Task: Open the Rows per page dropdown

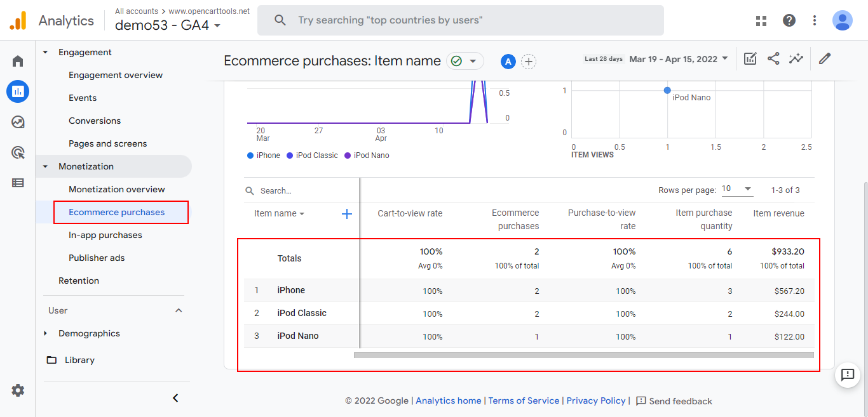Action: (x=737, y=189)
